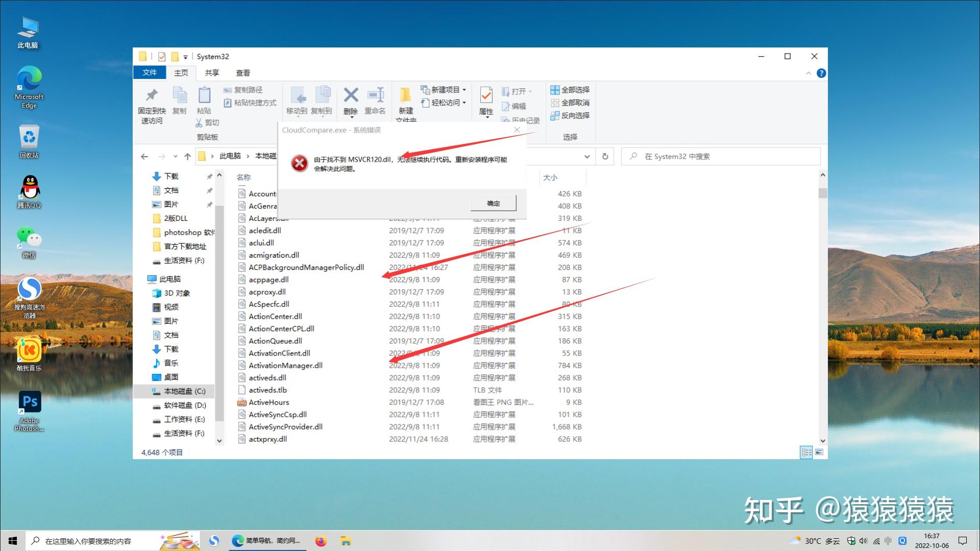980x551 pixels.
Task: Close the CloudCompare error dialog
Action: [517, 130]
